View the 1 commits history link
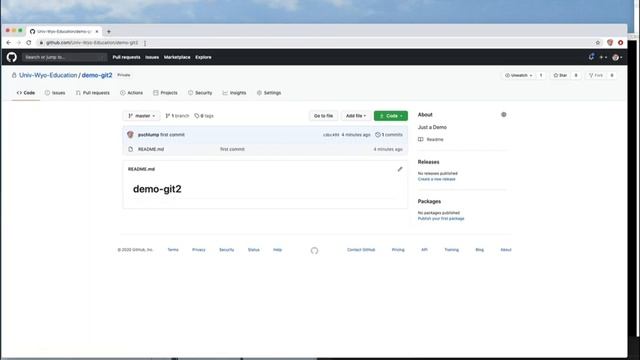640x360 pixels. (389, 135)
